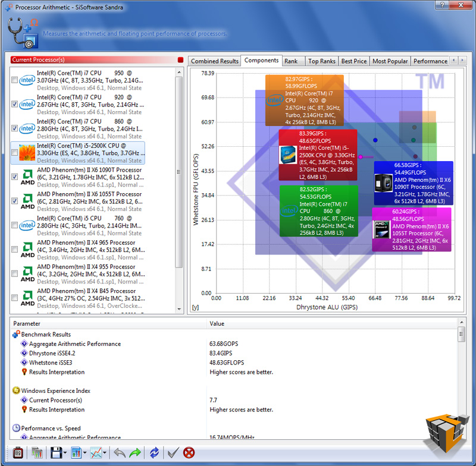Click the bar chart report icon
Screen dimensions: 476x466
tap(76, 453)
